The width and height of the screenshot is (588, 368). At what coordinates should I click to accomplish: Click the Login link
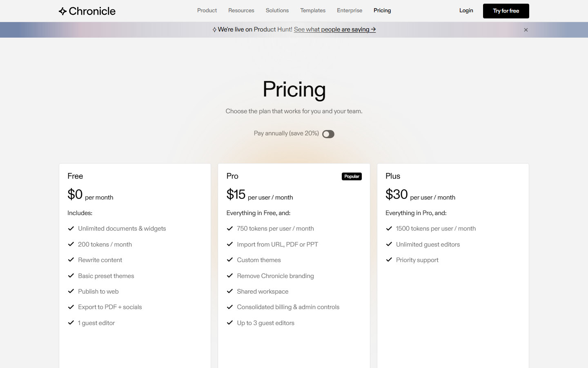pyautogui.click(x=466, y=11)
